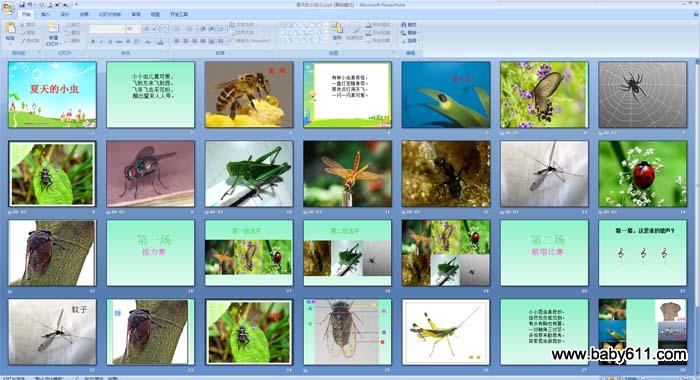Image resolution: width=700 pixels, height=380 pixels.
Task: Toggle Underline formatting in font group
Action: (110, 42)
